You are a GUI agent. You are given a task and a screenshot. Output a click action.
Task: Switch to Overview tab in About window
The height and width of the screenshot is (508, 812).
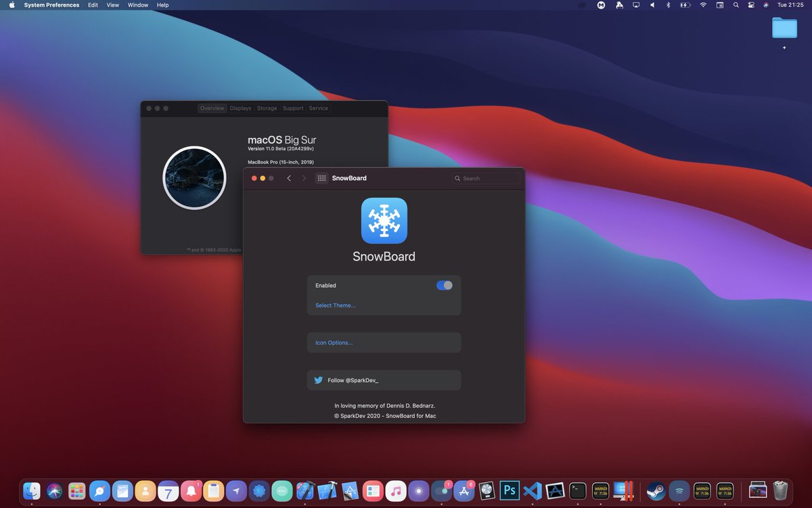[x=212, y=108]
